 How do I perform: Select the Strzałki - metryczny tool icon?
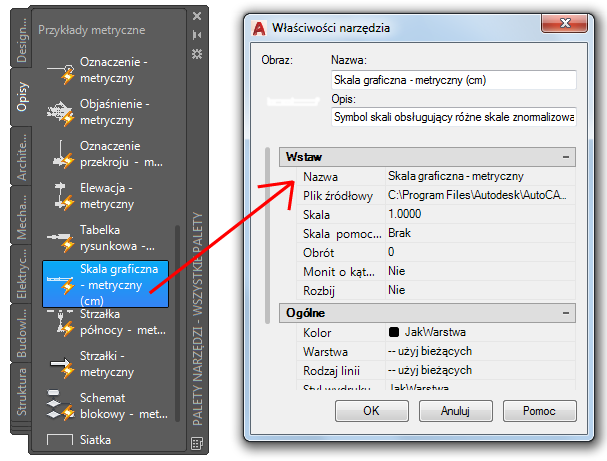pos(62,367)
